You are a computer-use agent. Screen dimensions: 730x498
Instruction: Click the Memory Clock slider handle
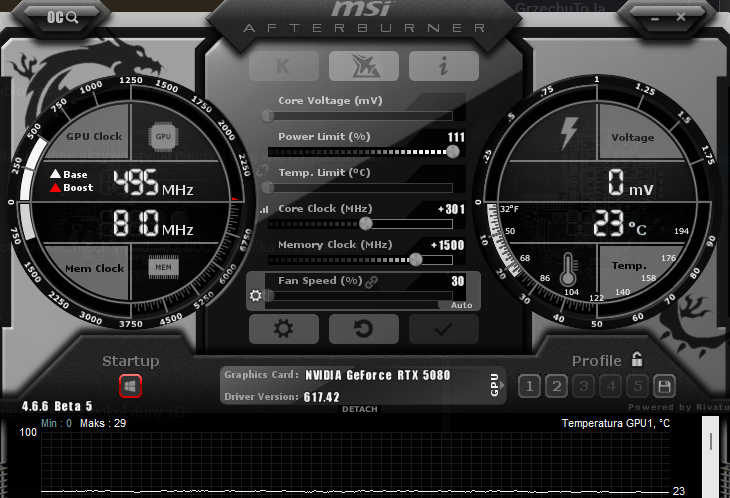point(415,259)
